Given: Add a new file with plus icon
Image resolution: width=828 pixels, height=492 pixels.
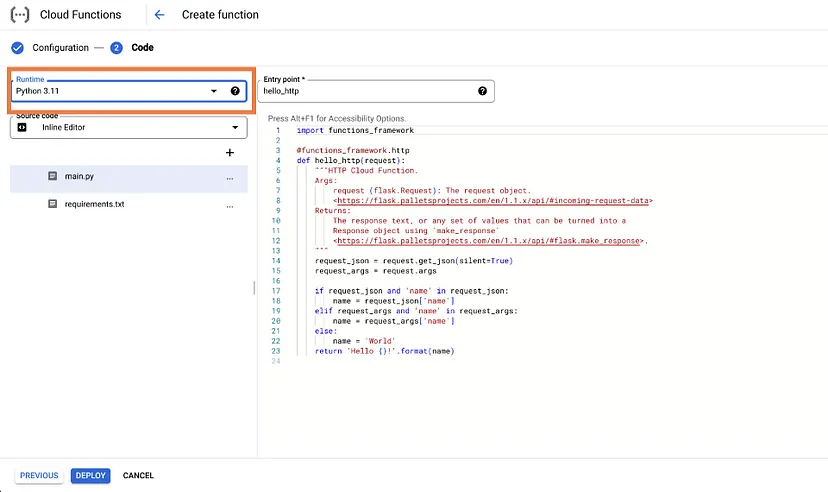Looking at the screenshot, I should click(229, 153).
